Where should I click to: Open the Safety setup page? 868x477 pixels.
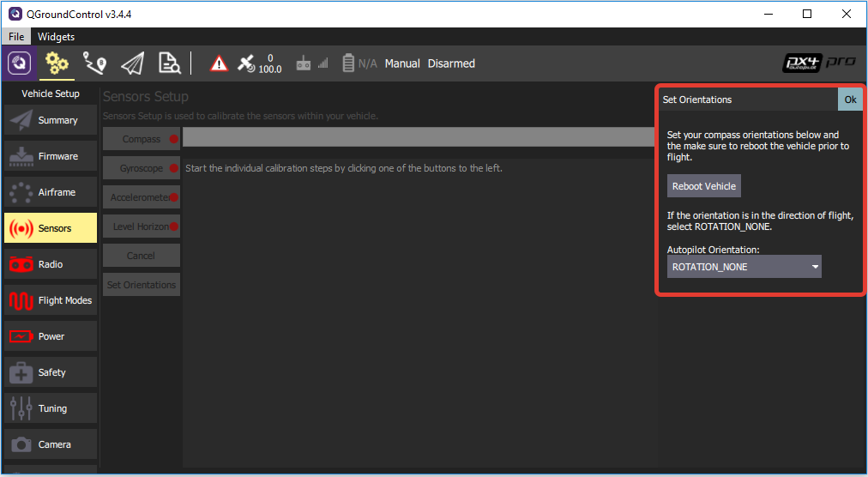pyautogui.click(x=51, y=372)
